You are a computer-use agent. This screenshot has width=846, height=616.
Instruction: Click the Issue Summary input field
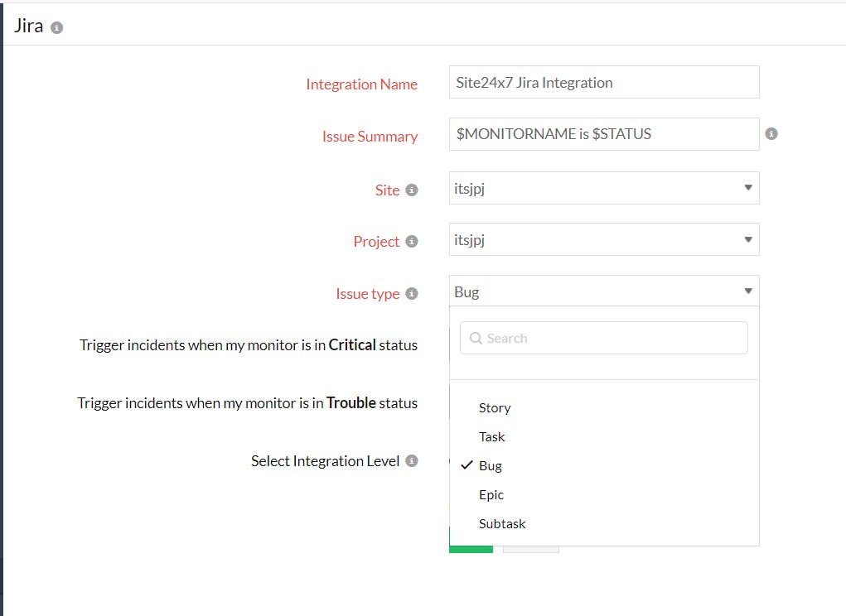(x=604, y=133)
